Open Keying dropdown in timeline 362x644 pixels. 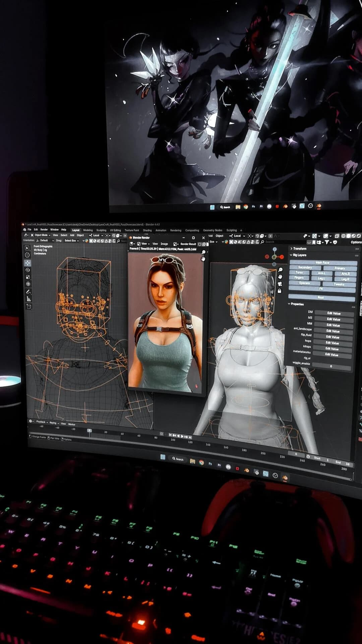pos(54,423)
